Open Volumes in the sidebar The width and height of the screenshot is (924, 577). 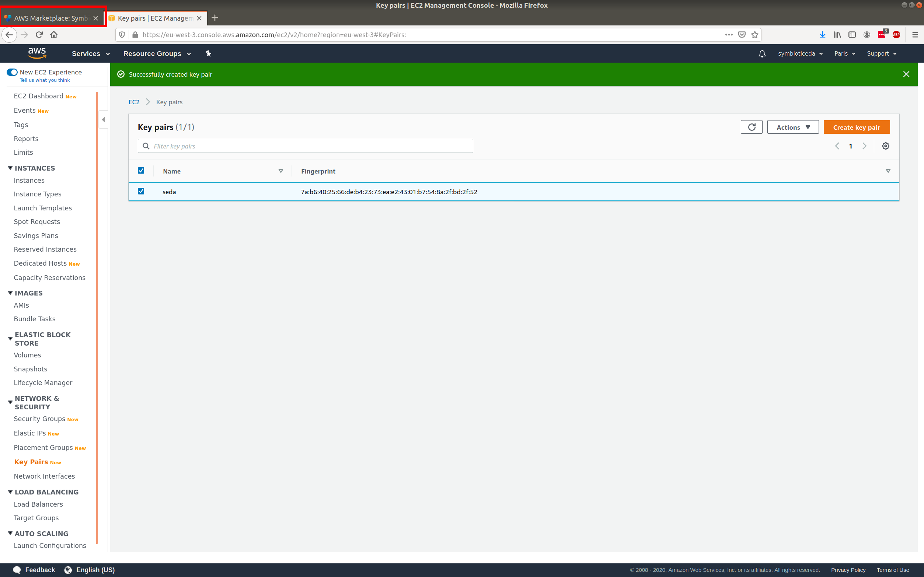pos(27,355)
